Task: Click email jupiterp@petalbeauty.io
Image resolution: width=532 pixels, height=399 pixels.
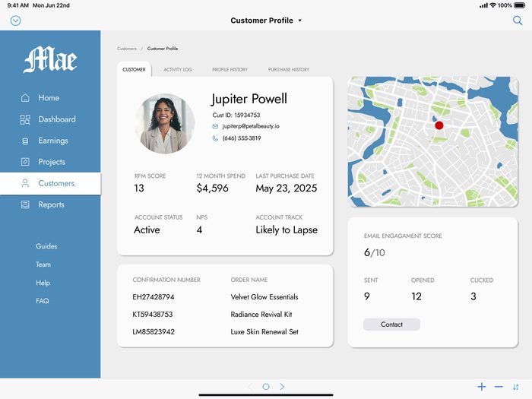Action: 251,126
